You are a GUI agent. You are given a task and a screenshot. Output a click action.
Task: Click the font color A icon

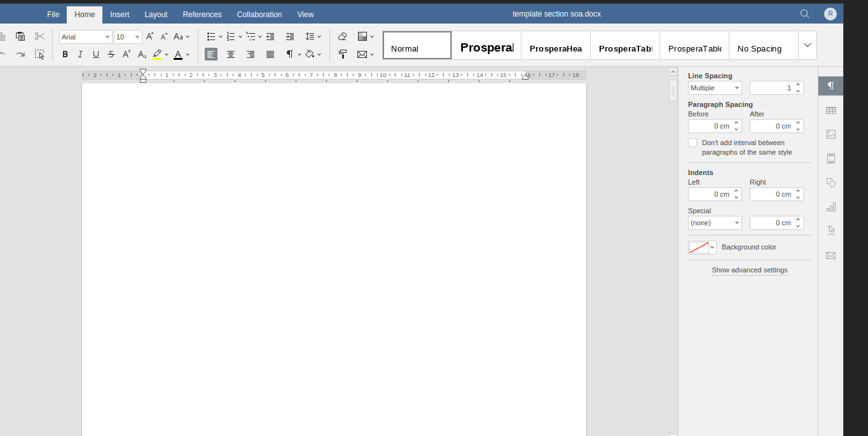(178, 55)
